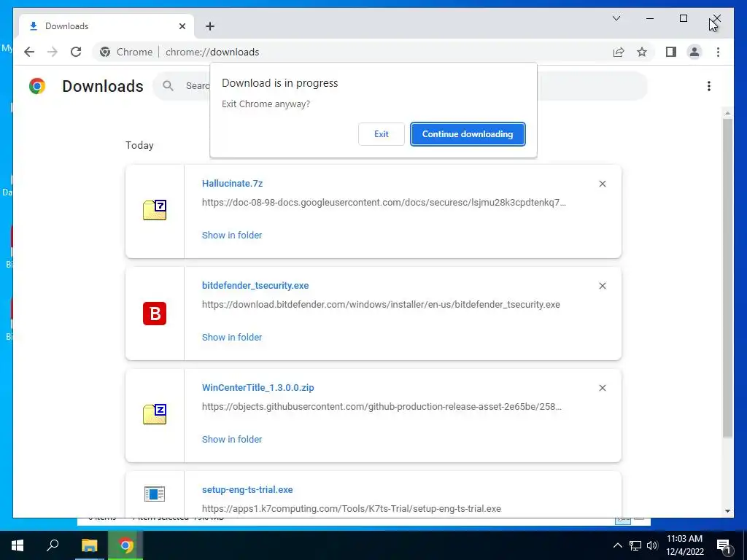Open the Hallucinate.7z file link

pyautogui.click(x=233, y=183)
